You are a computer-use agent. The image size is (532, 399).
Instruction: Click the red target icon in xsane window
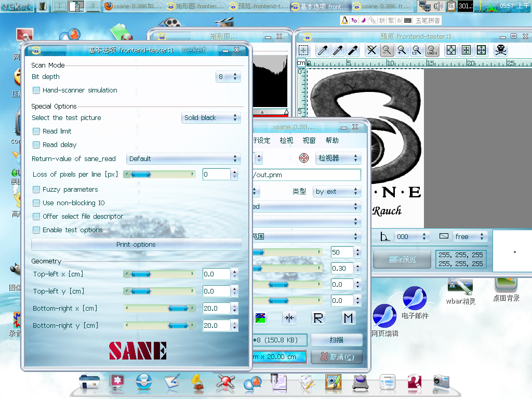click(x=303, y=158)
